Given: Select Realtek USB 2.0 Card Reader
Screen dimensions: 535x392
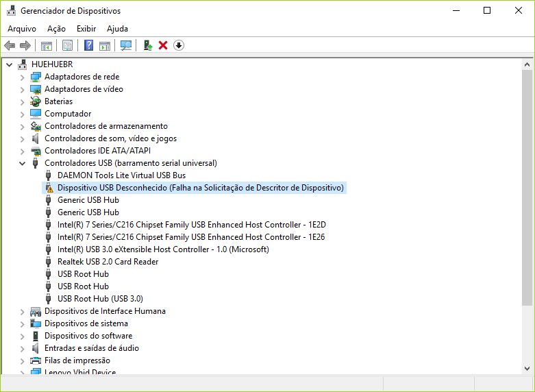Looking at the screenshot, I should [108, 261].
